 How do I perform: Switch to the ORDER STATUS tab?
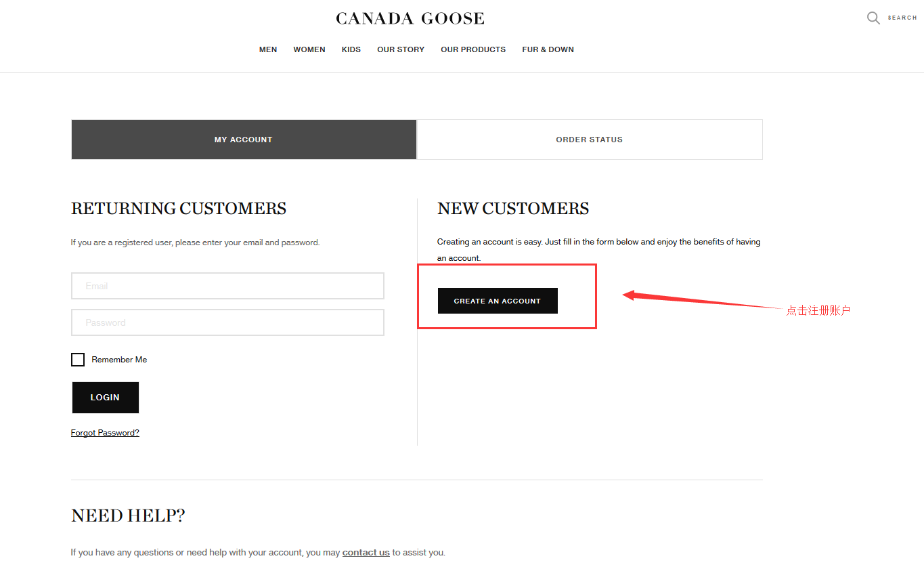590,140
